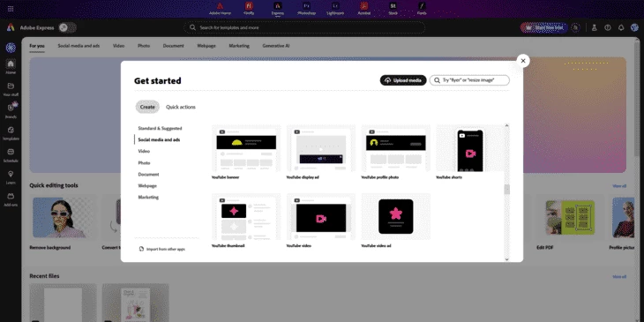Choose Webpage category in dialog list

click(x=147, y=185)
